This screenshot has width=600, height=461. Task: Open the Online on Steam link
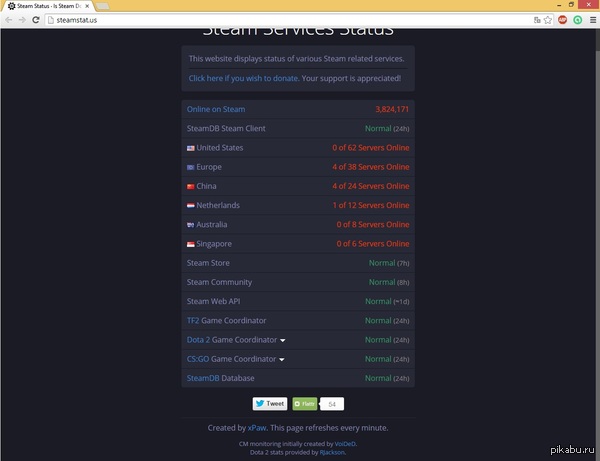pyautogui.click(x=216, y=109)
